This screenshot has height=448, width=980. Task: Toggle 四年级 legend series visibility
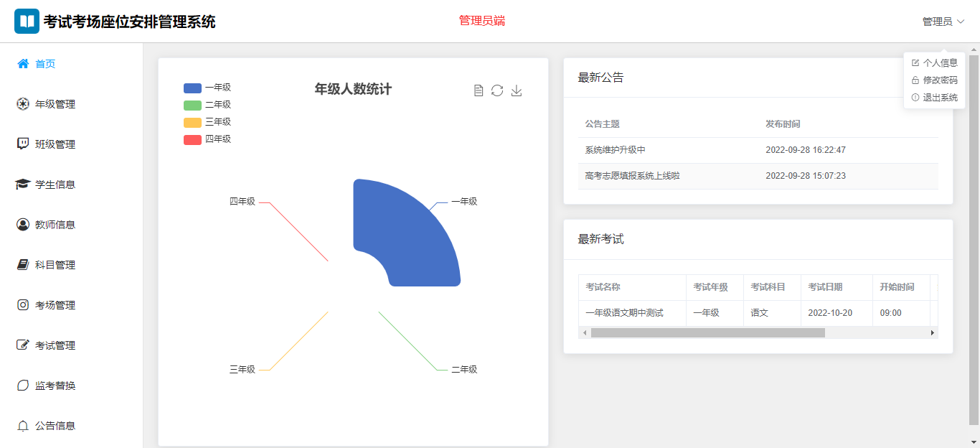(x=207, y=139)
